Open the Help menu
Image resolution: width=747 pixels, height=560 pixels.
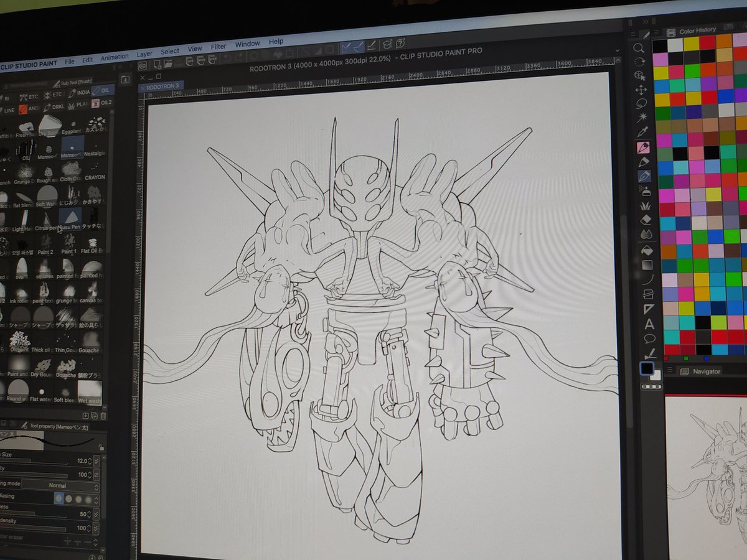pyautogui.click(x=276, y=42)
